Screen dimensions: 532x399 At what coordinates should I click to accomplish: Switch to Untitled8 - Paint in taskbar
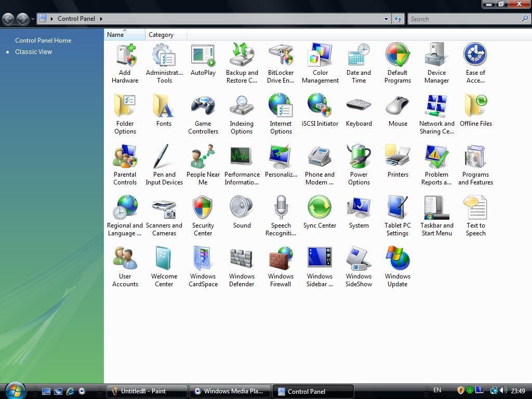pos(147,391)
